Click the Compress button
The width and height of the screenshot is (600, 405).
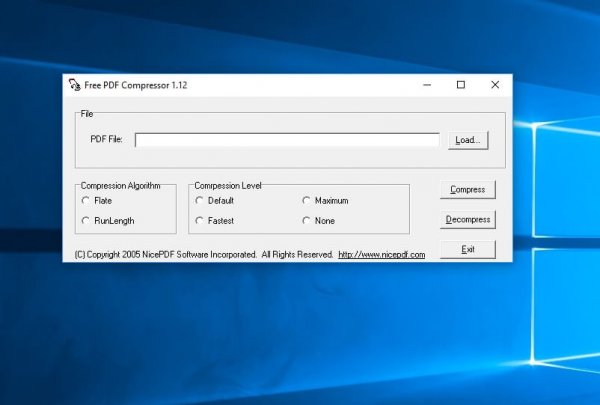click(468, 189)
